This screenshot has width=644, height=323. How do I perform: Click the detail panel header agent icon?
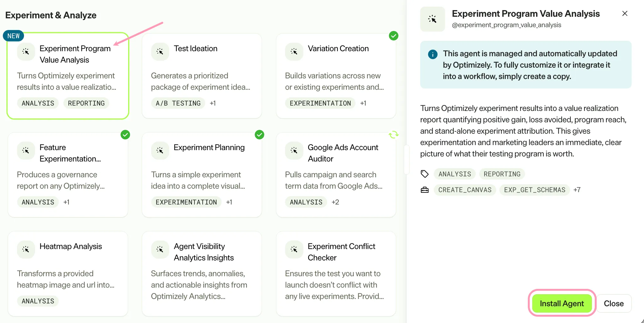pyautogui.click(x=432, y=19)
